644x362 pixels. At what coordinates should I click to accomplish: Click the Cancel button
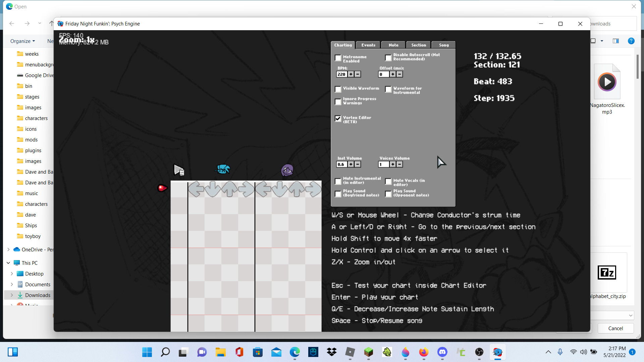click(615, 328)
